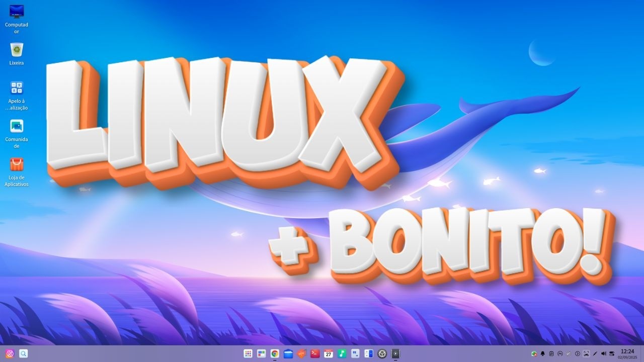Launch the red terminal from dock
This screenshot has height=362, width=644.
315,353
